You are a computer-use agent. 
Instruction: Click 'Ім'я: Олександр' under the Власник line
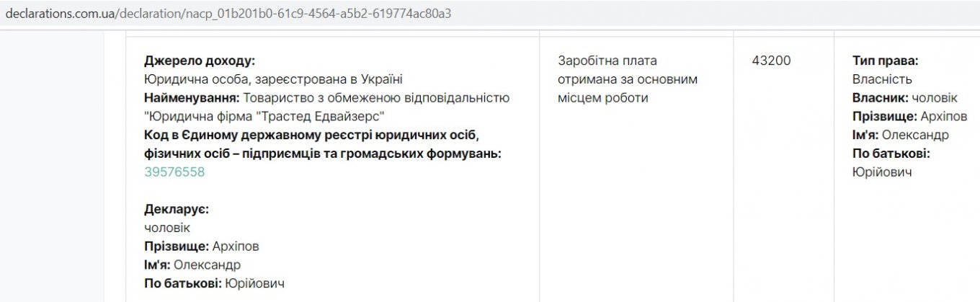tap(900, 135)
